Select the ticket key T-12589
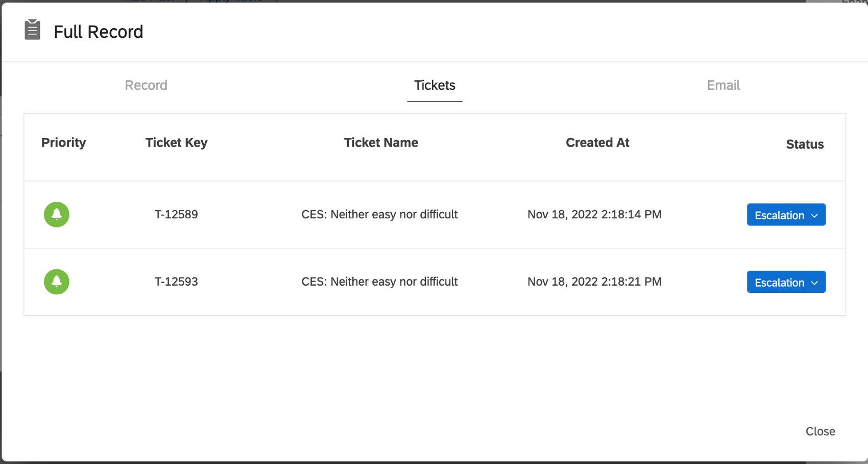Image resolution: width=868 pixels, height=464 pixels. click(x=176, y=215)
